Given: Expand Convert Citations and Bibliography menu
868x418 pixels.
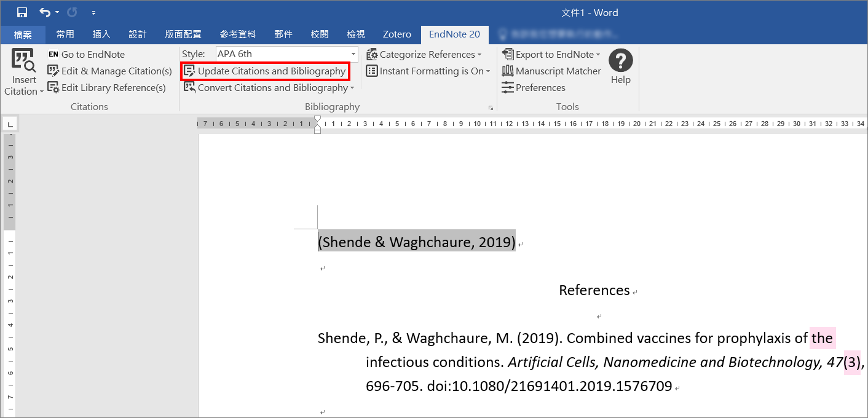Looking at the screenshot, I should point(269,88).
